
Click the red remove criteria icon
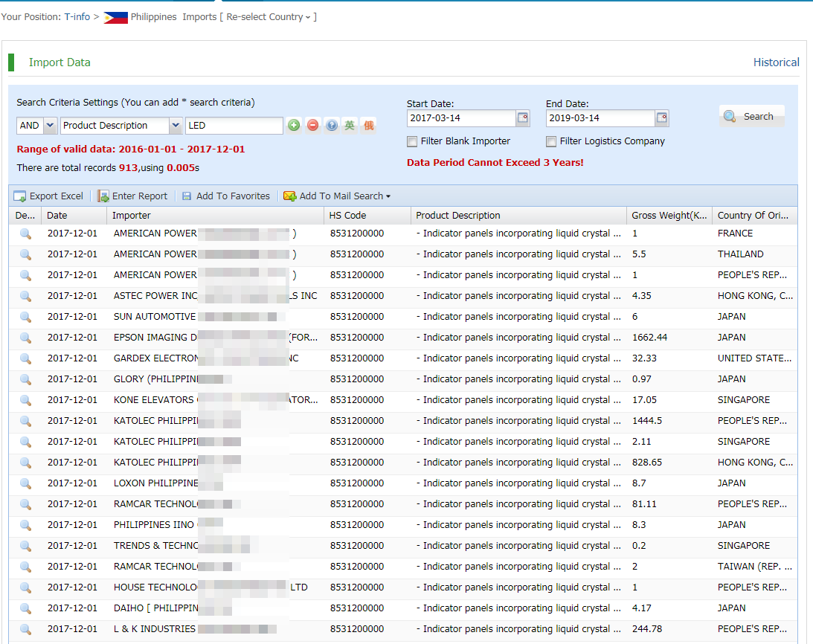(312, 126)
